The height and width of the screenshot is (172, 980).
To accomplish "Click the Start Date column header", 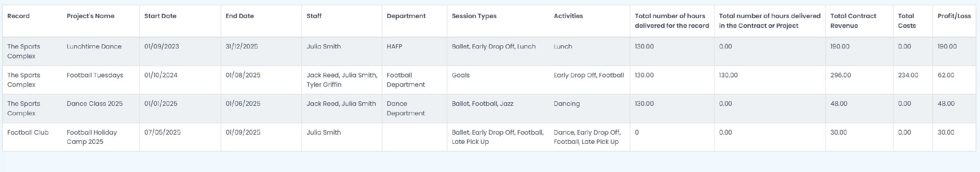I will tap(160, 16).
